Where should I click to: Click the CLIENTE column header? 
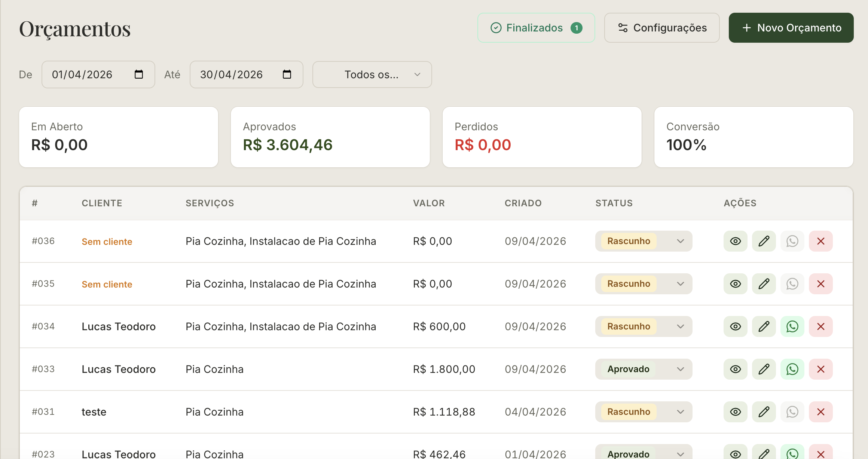pos(102,203)
